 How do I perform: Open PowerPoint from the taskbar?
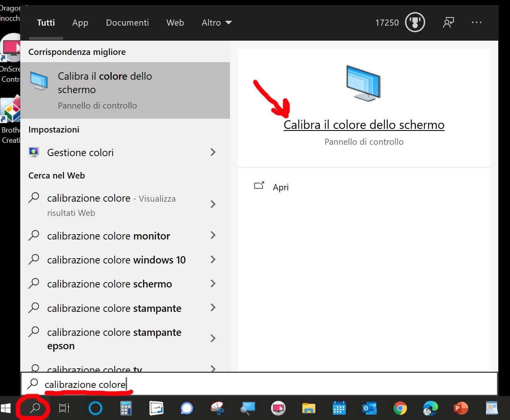(461, 408)
